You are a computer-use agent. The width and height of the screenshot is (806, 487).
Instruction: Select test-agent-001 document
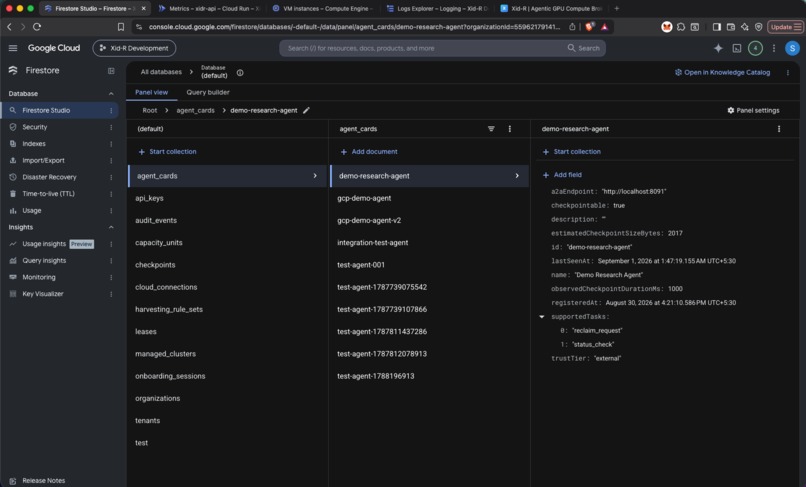click(429, 265)
